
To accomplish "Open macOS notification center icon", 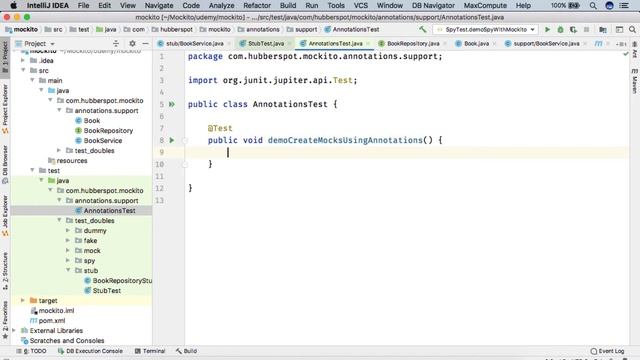I will click(x=624, y=5).
